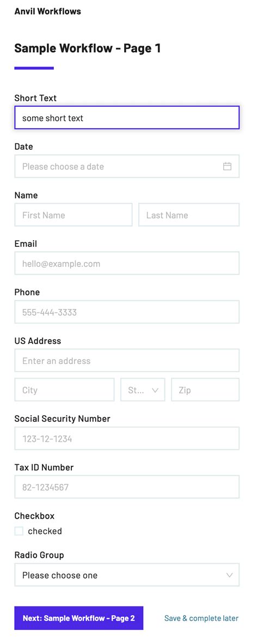Click the Zip input field
The height and width of the screenshot is (644, 258).
point(205,390)
